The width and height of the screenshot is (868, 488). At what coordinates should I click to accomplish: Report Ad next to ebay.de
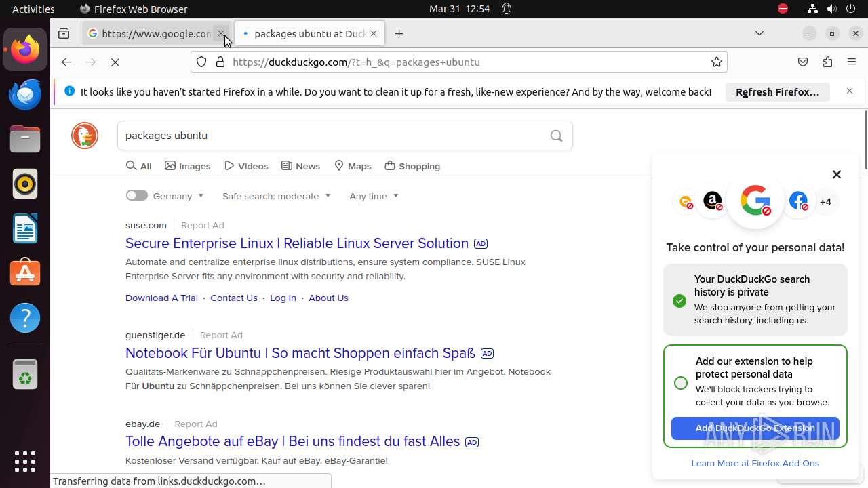196,424
